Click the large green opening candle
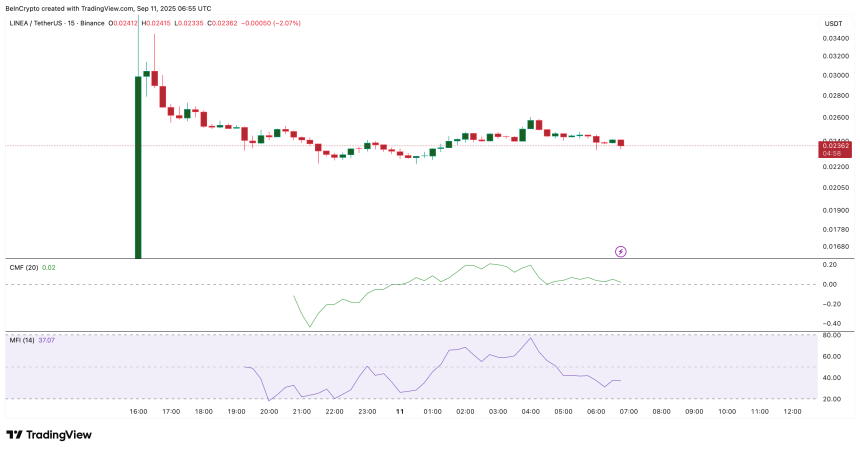This screenshot has height=451, width=860. [138, 167]
